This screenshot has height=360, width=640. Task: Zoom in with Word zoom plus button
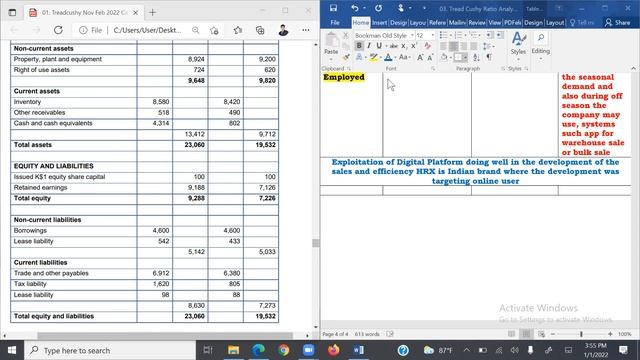[610, 334]
